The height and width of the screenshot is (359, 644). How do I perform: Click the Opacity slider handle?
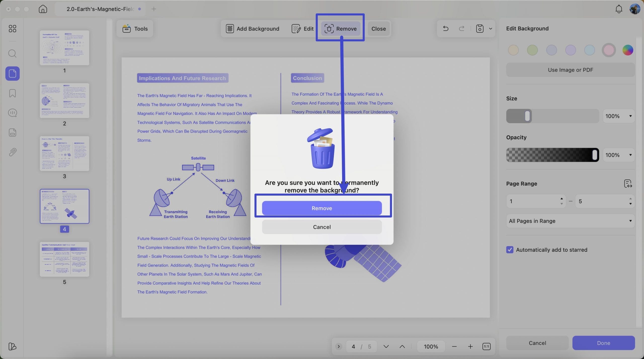(x=595, y=155)
